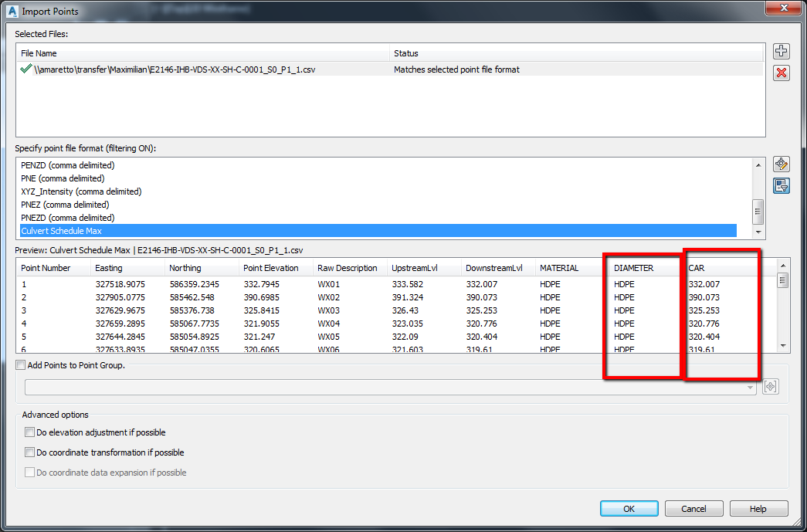The width and height of the screenshot is (807, 532).
Task: Open the manage point file formats icon
Action: tap(782, 164)
